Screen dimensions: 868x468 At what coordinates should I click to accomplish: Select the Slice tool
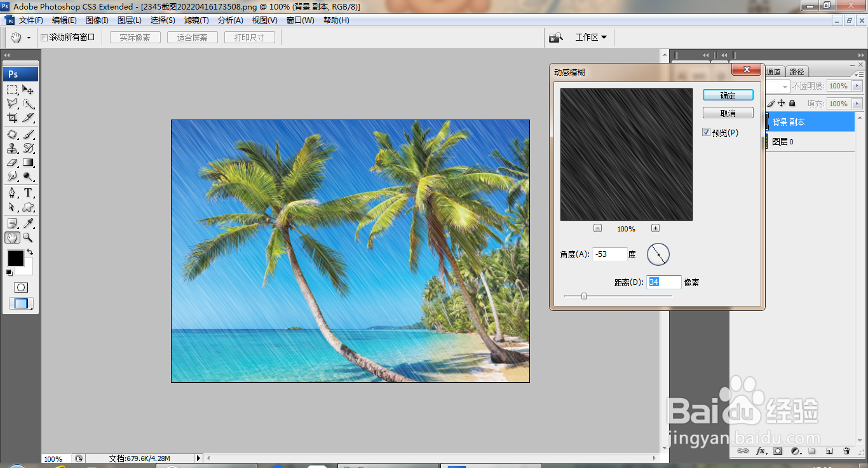[x=28, y=118]
